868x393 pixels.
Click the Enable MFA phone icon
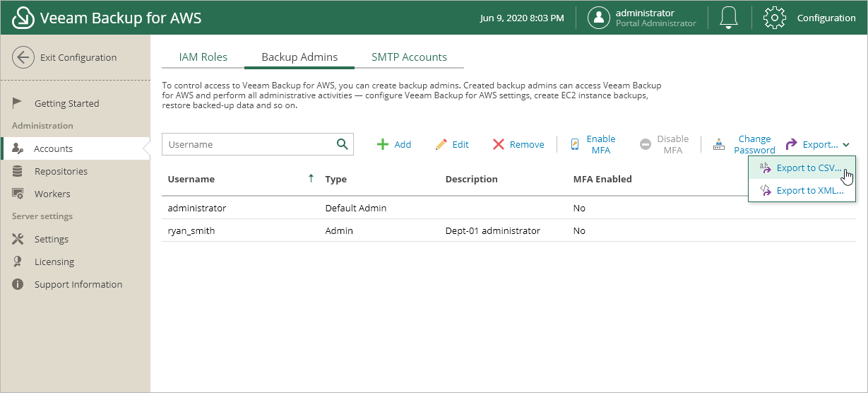pyautogui.click(x=575, y=144)
